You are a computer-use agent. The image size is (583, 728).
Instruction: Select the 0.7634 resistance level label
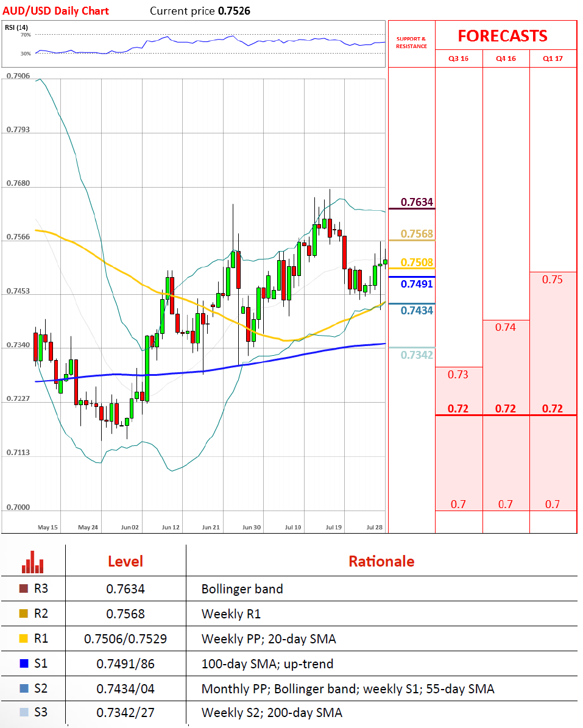[417, 202]
